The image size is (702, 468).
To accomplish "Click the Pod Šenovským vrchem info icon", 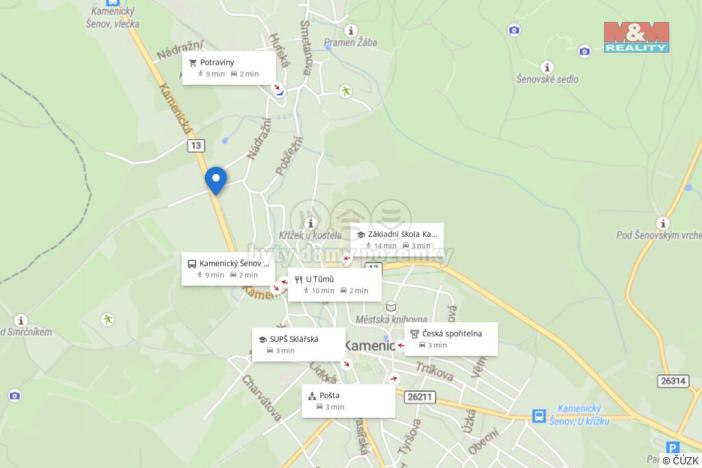I will pyautogui.click(x=663, y=223).
